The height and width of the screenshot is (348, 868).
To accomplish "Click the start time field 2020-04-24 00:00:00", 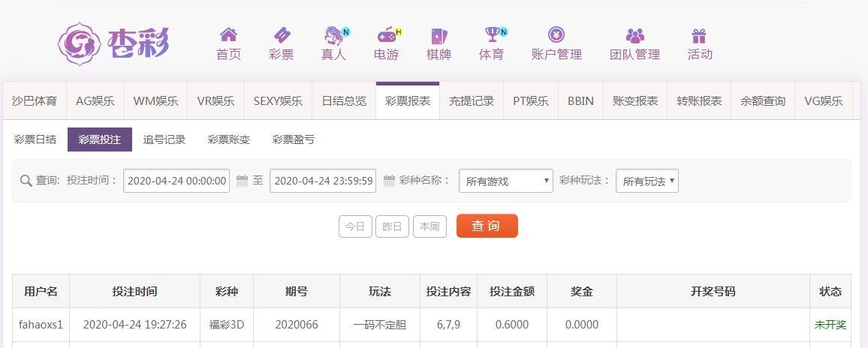I will pos(176,181).
